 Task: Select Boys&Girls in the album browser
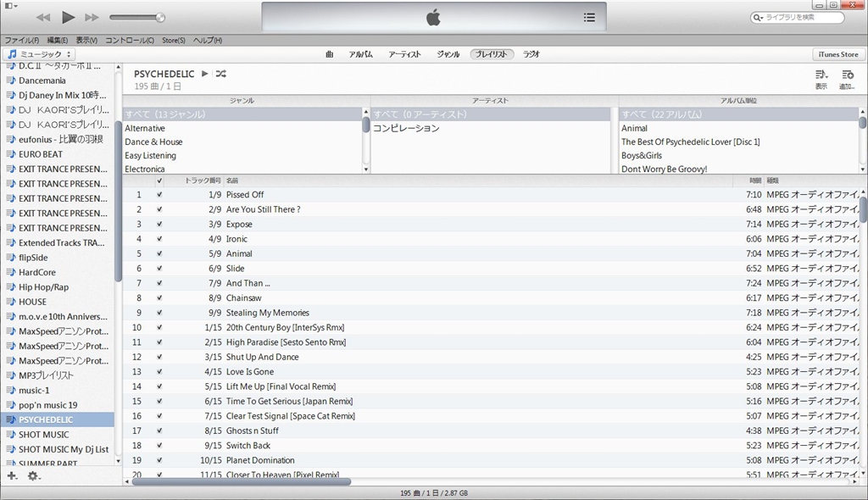[642, 156]
